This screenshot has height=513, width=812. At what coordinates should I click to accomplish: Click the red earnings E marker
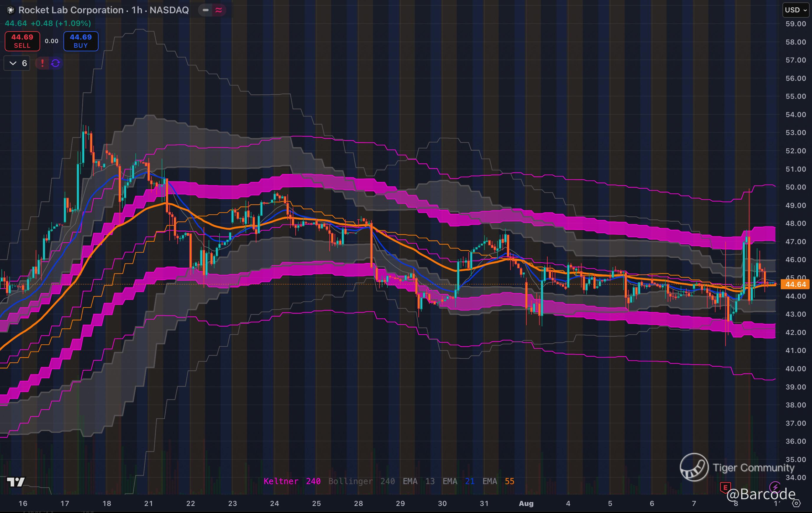(725, 487)
